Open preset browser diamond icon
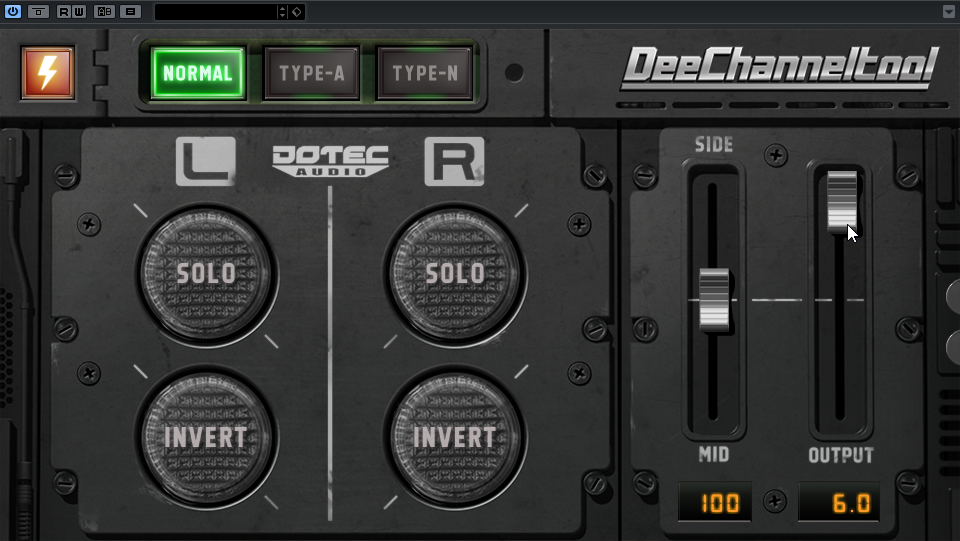 tap(296, 12)
